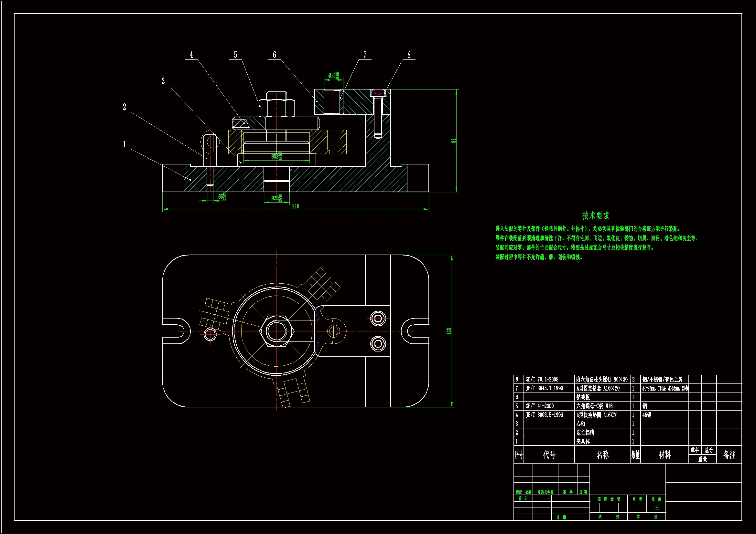This screenshot has height=534, width=756.
Task: Click balloon number 1 callout label
Action: [x=124, y=144]
